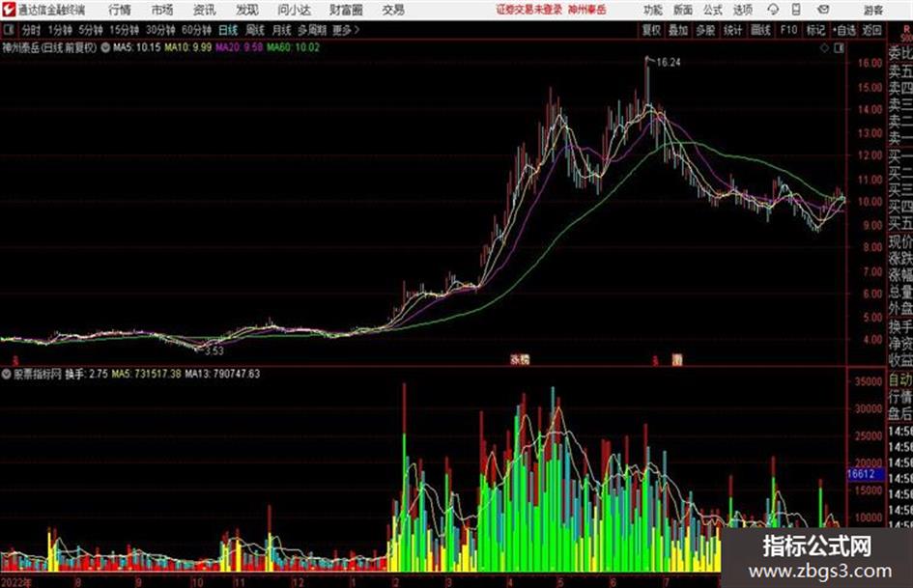Open the 资讯 menu
This screenshot has width=913, height=588.
pos(205,10)
